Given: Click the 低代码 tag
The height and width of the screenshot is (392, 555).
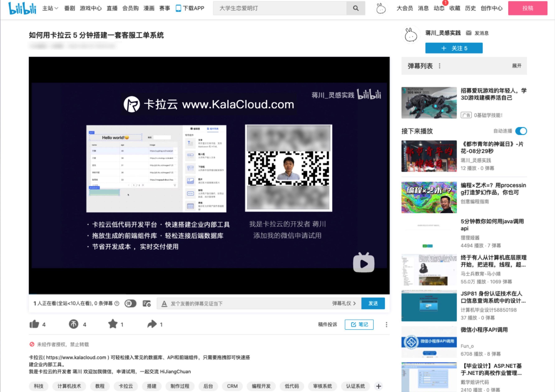Looking at the screenshot, I should pos(292,386).
